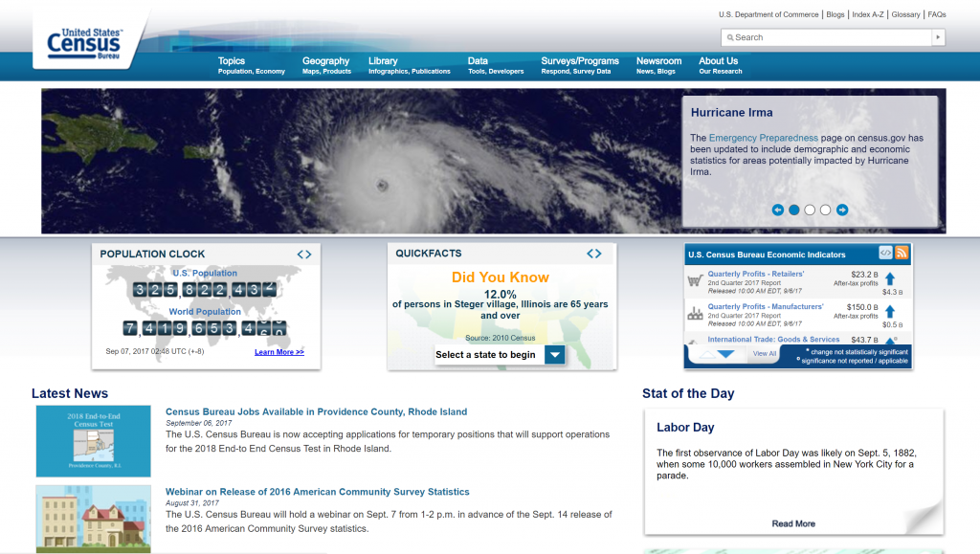Click the search submit arrow button
The width and height of the screenshot is (980, 554).
coord(939,37)
